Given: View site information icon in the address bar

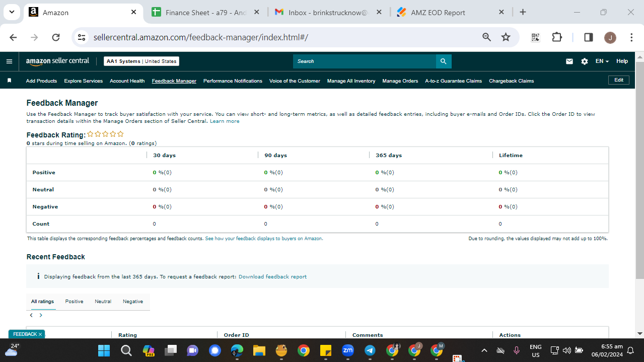Looking at the screenshot, I should (82, 37).
